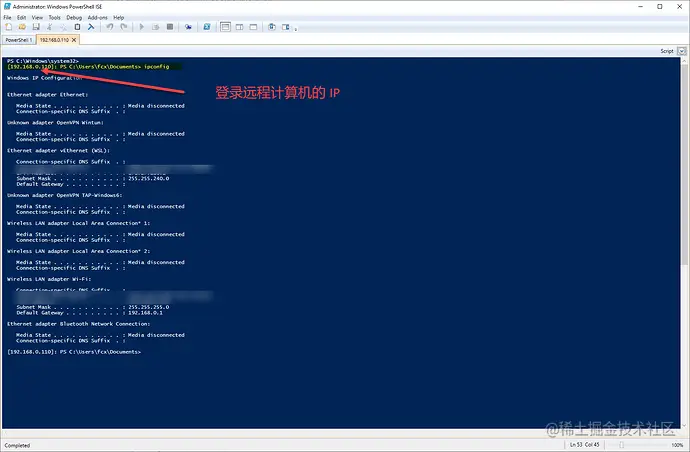The width and height of the screenshot is (690, 452).
Task: Click the ipconfig command text
Action: pyautogui.click(x=157, y=67)
